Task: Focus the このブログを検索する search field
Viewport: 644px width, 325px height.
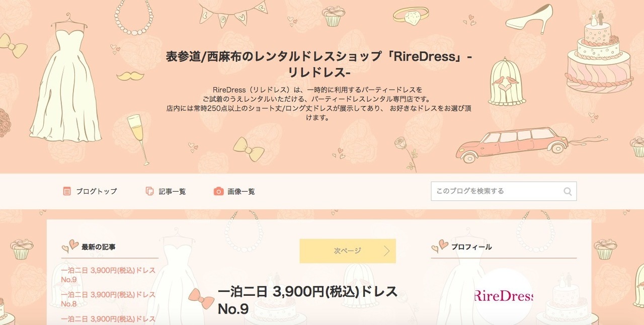Action: click(504, 191)
